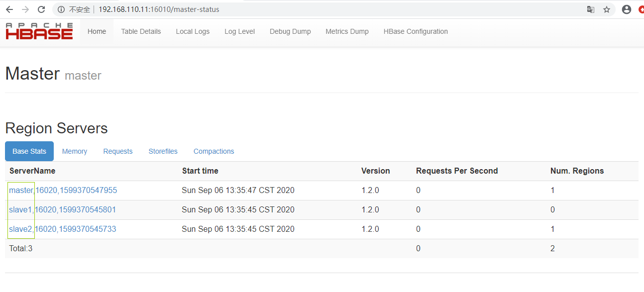This screenshot has width=644, height=292.
Task: Switch to the Requests tab
Action: pyautogui.click(x=118, y=151)
